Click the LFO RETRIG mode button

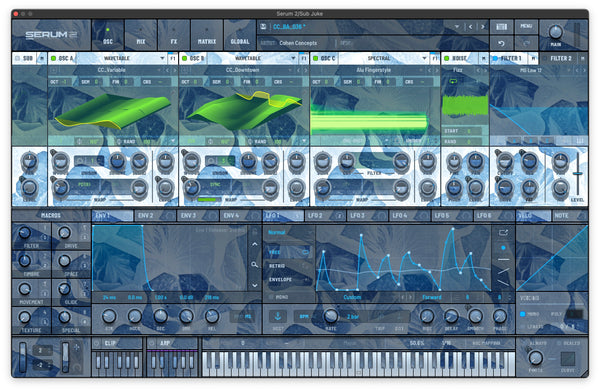click(x=289, y=266)
